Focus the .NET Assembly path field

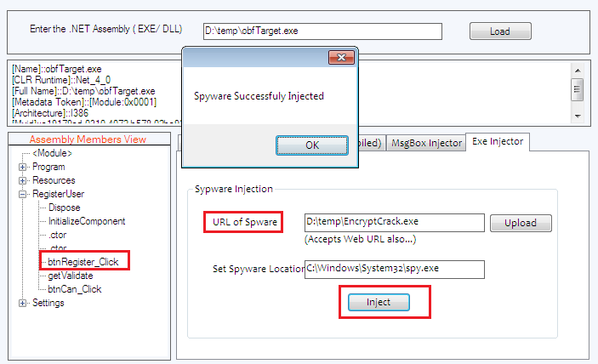pos(322,31)
